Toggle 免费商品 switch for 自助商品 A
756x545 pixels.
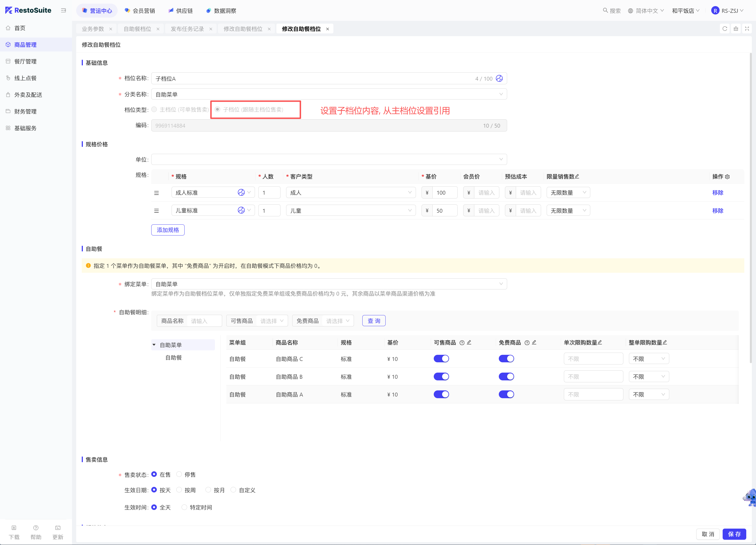[506, 394]
